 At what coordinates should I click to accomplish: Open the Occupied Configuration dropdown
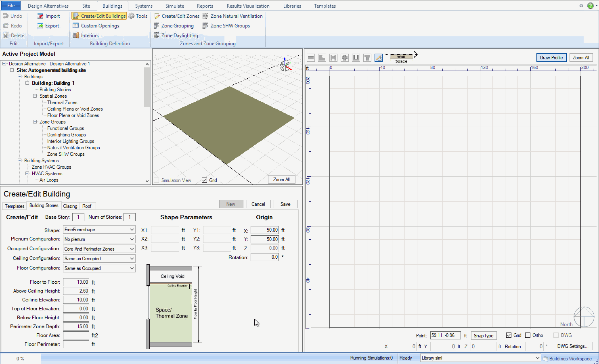coord(99,249)
